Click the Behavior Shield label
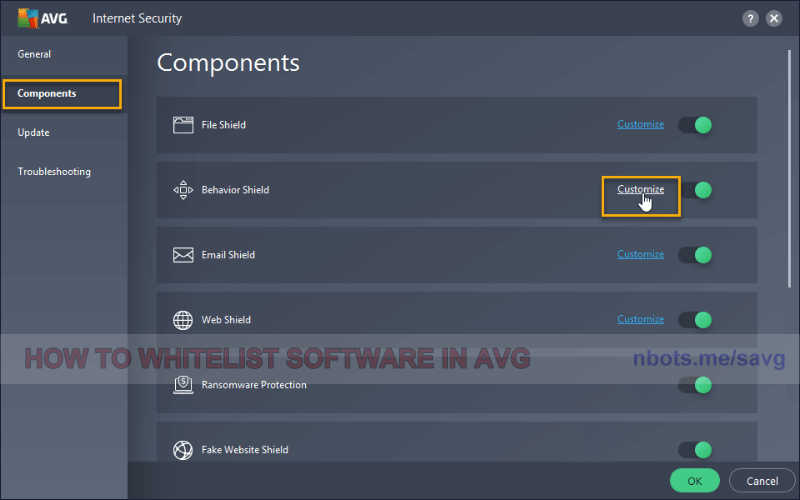 pyautogui.click(x=235, y=190)
